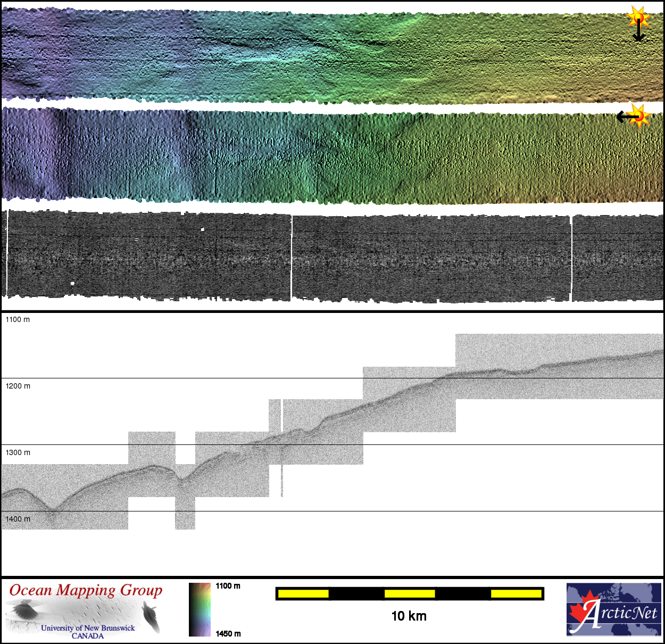This screenshot has height=644, width=665.
Task: Click the depth color scale legend
Action: click(x=199, y=609)
